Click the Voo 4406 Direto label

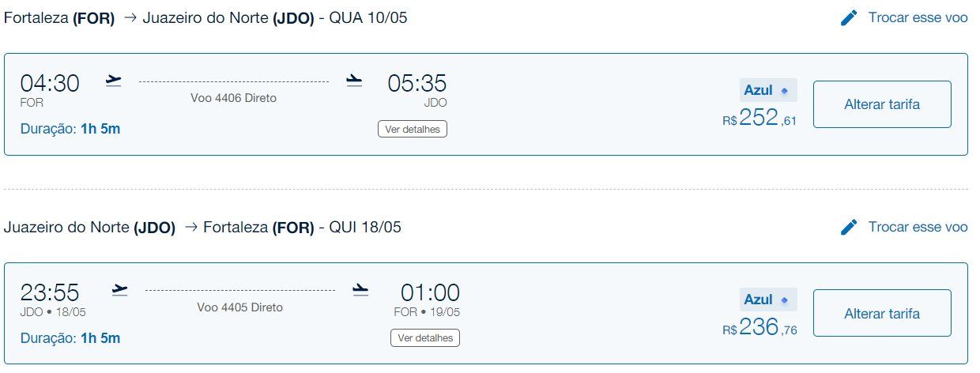point(234,98)
